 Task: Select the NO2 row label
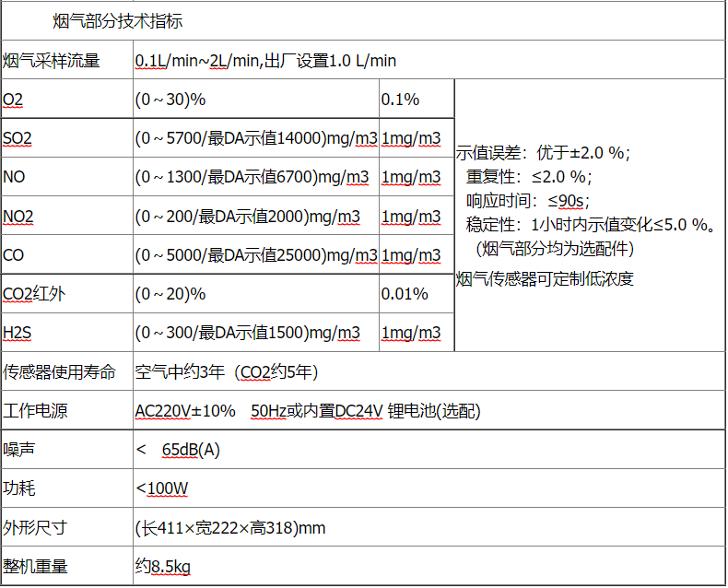tap(18, 218)
